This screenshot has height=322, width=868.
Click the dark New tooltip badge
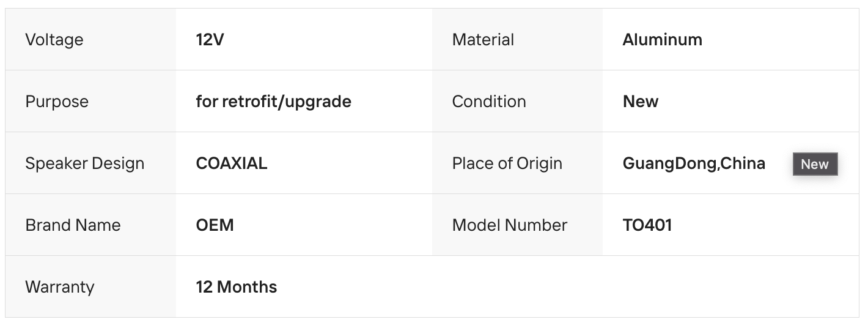coord(815,164)
